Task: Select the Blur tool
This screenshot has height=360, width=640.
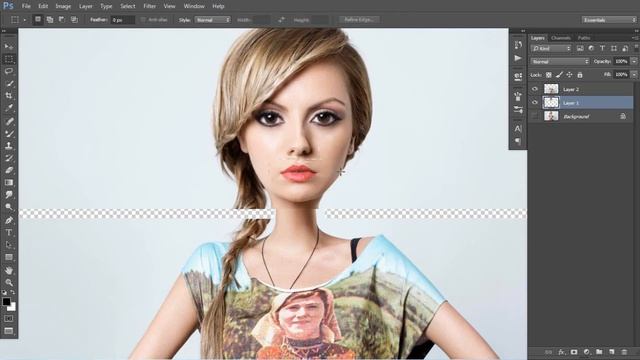Action: [9, 195]
